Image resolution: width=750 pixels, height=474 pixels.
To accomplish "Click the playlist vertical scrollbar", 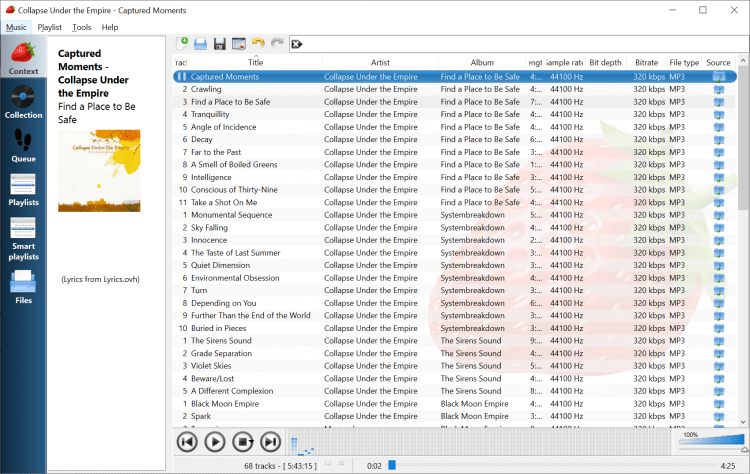I will coord(743,139).
